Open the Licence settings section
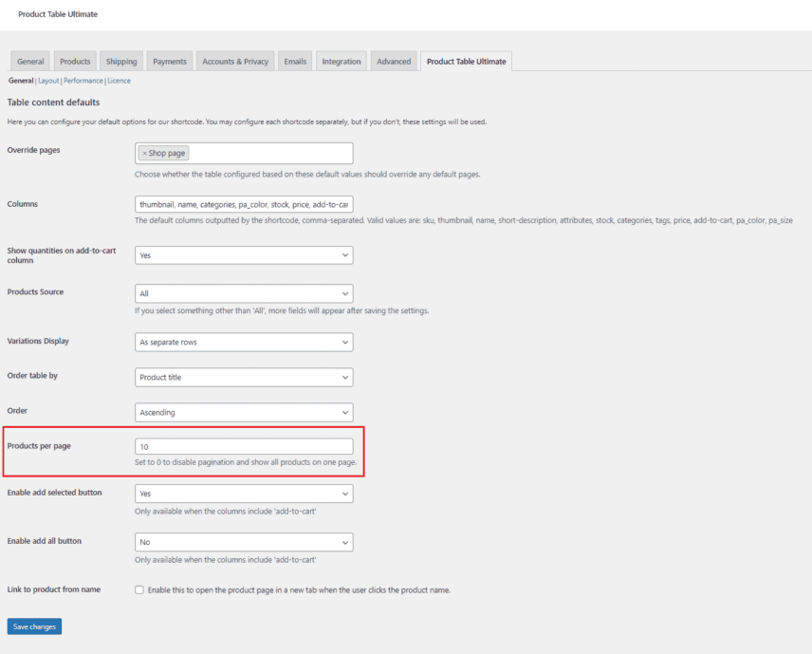 click(x=119, y=81)
